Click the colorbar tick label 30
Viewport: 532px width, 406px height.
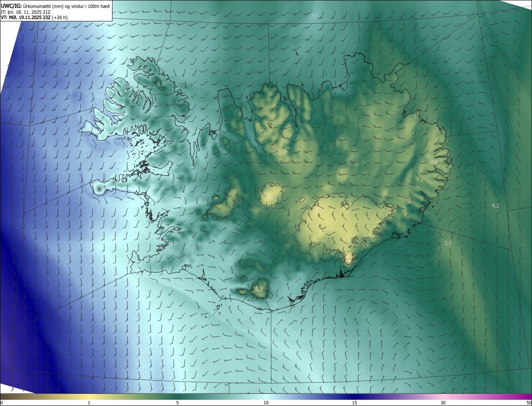click(x=443, y=403)
